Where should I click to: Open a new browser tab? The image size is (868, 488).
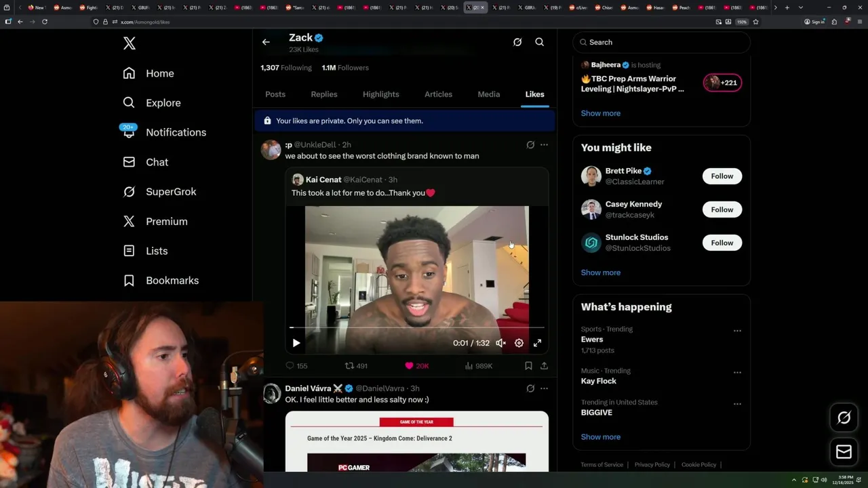787,7
